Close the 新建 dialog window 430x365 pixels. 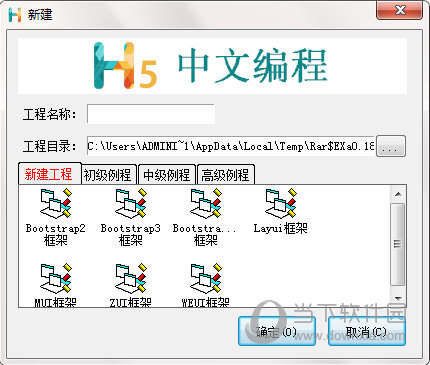[400, 10]
